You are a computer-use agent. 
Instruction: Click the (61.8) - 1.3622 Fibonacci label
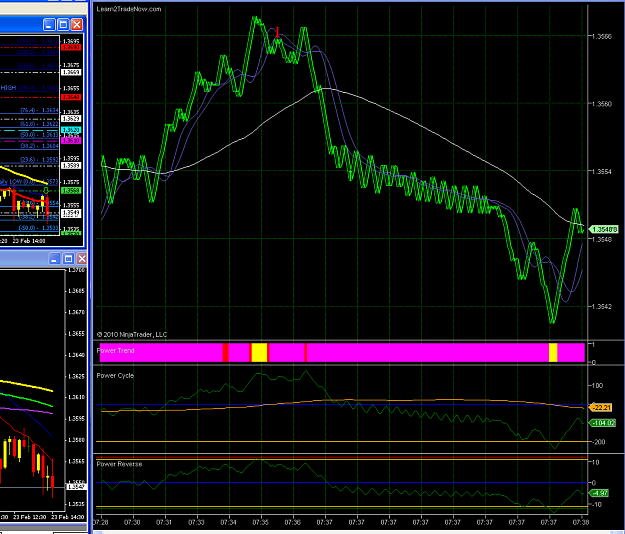tap(39, 124)
